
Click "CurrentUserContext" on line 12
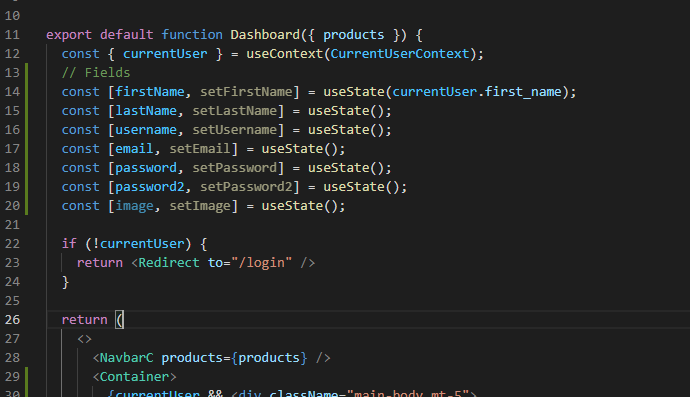click(x=400, y=54)
